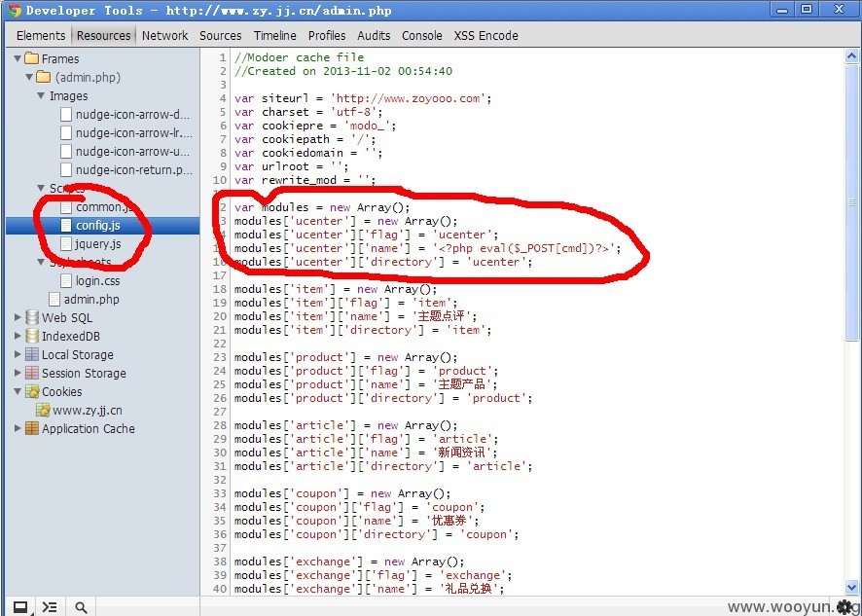Click the search magnifier icon
The image size is (862, 616).
click(x=81, y=607)
